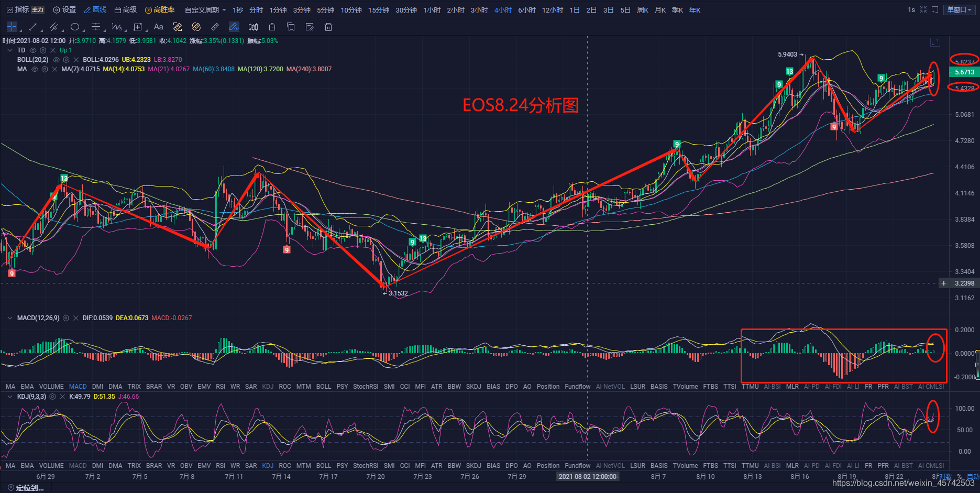Select KDJ in the bottom indicator row
The width and height of the screenshot is (980, 493).
268,466
